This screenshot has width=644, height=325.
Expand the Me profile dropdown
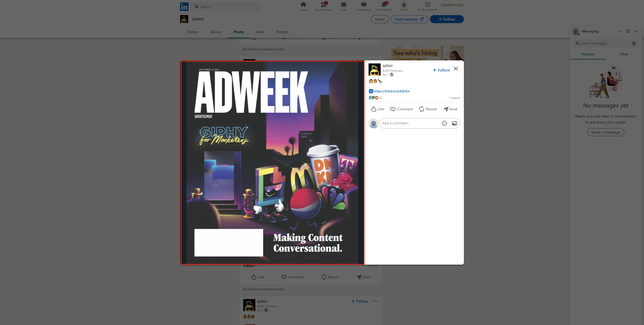pos(404,7)
